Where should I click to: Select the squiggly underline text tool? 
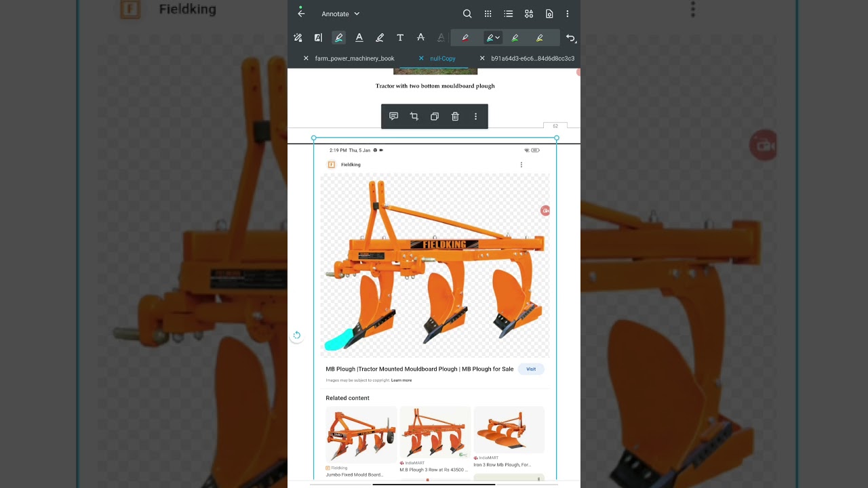(x=441, y=38)
